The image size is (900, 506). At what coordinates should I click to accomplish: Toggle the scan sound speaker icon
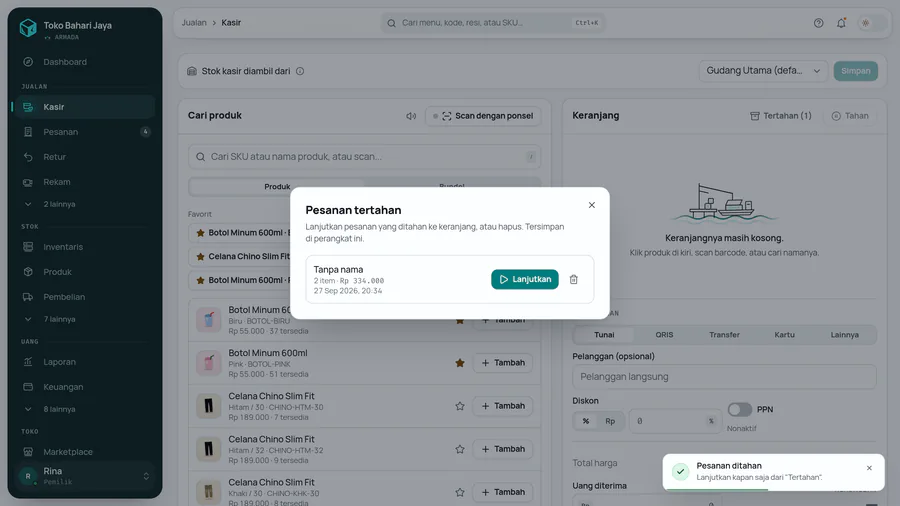411,116
